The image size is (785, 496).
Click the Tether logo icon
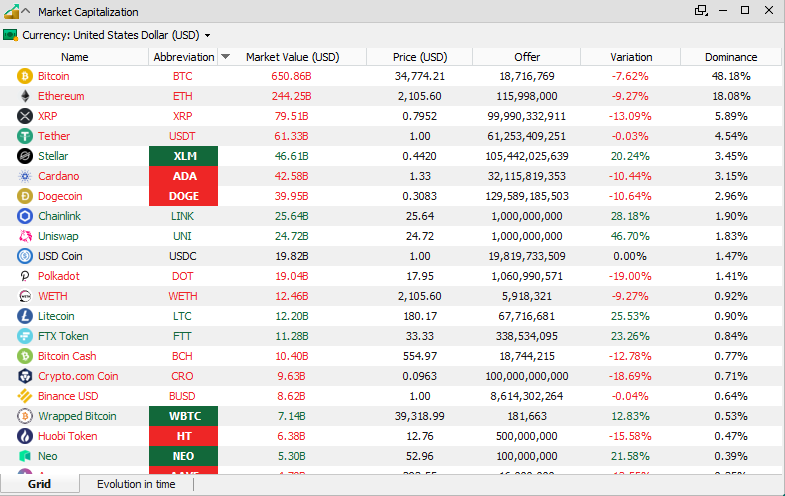(x=25, y=136)
